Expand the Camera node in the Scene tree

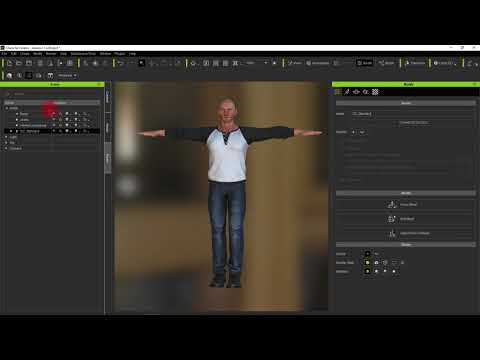pos(6,148)
